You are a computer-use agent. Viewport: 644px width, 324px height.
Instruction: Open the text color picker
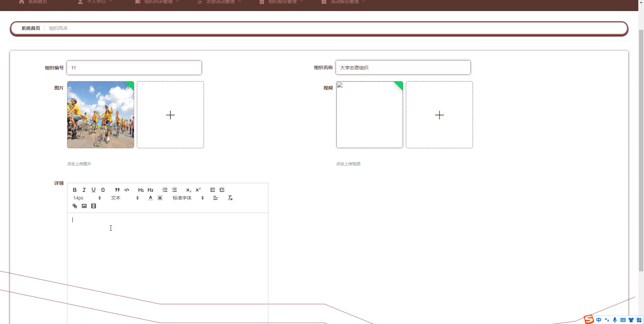click(x=151, y=198)
